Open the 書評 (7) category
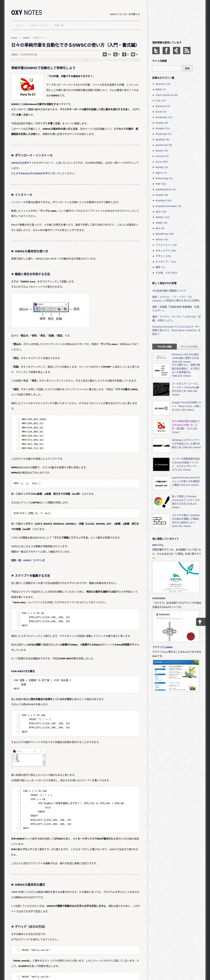The width and height of the screenshot is (210, 980). click(x=160, y=267)
